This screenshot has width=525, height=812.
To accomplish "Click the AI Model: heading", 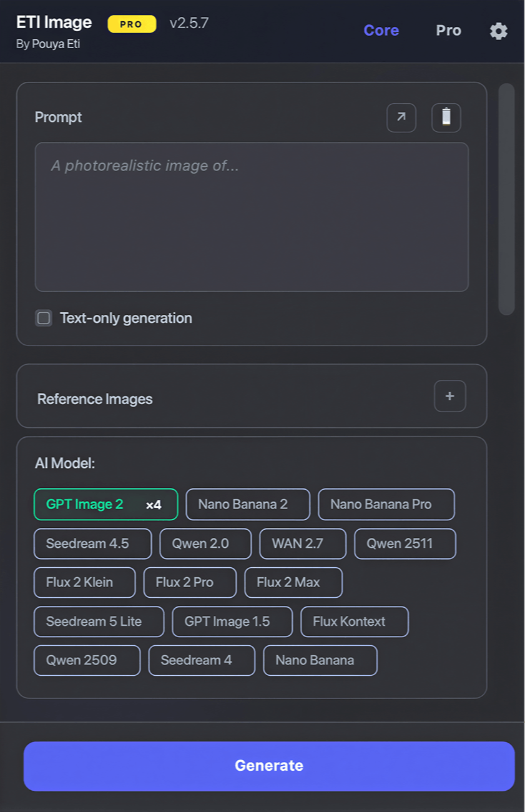I will [65, 463].
